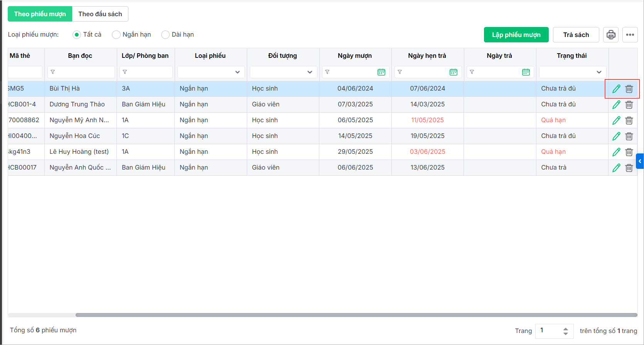This screenshot has height=345, width=644.
Task: Delete the loan slip of Bùi Thị Hà
Action: tap(629, 89)
